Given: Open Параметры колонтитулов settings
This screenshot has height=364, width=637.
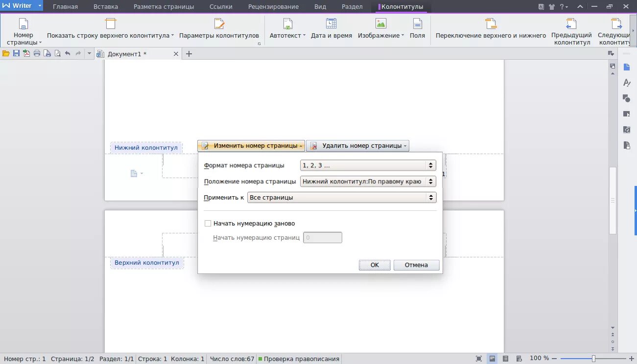Looking at the screenshot, I should click(219, 29).
